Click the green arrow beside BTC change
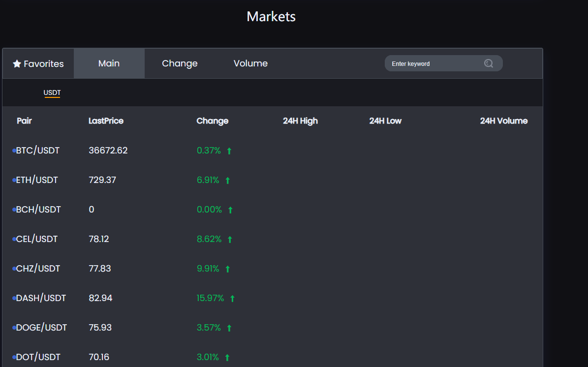The width and height of the screenshot is (588, 367). click(x=229, y=151)
